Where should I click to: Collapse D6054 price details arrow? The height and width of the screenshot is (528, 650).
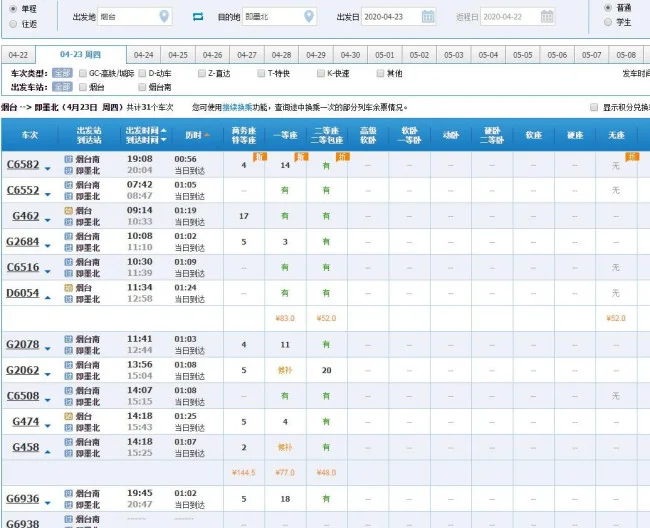pos(48,297)
